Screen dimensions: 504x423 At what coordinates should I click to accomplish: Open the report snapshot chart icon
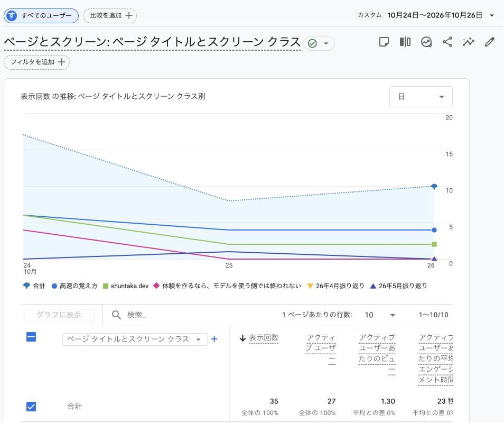(x=426, y=42)
